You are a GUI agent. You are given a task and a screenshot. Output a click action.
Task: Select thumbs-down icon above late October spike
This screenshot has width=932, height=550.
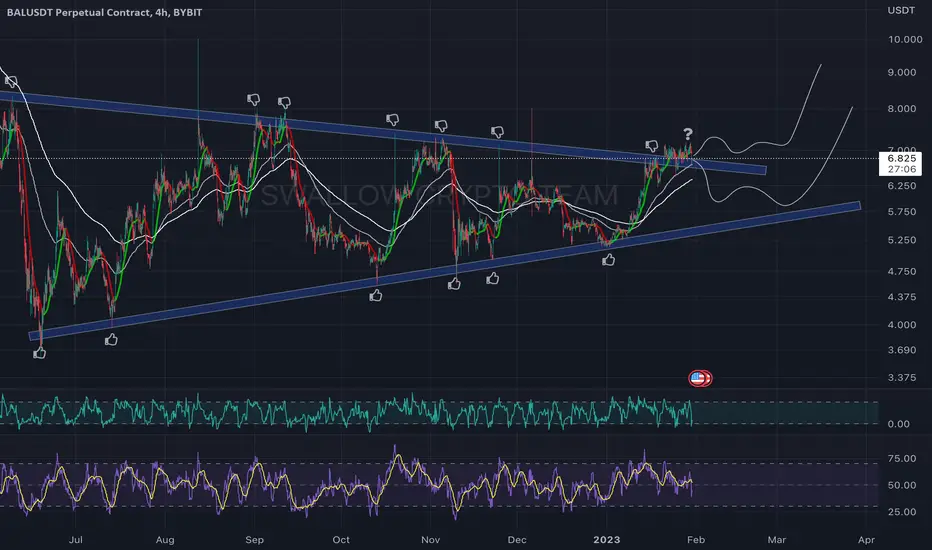tap(392, 120)
